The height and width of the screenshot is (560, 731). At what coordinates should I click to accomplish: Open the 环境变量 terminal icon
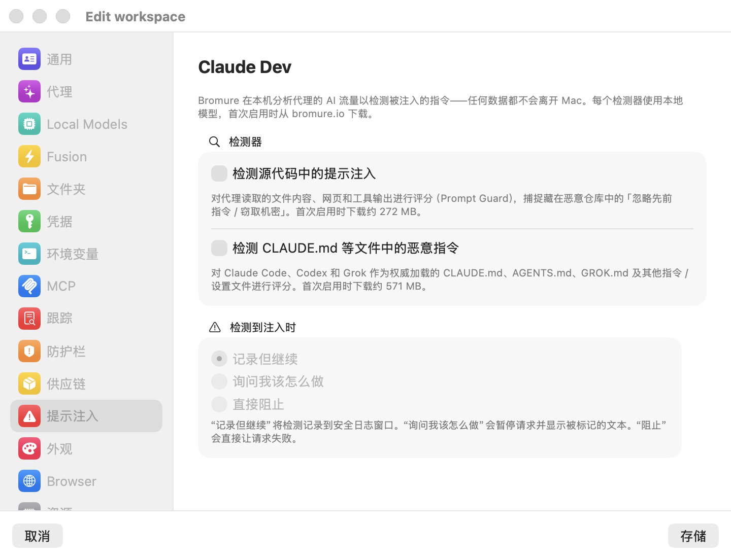click(x=29, y=254)
